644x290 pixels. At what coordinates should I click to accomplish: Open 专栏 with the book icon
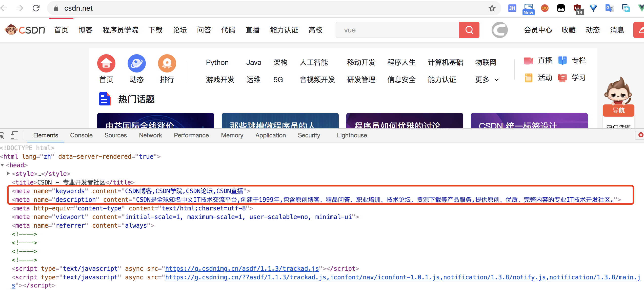coord(572,61)
